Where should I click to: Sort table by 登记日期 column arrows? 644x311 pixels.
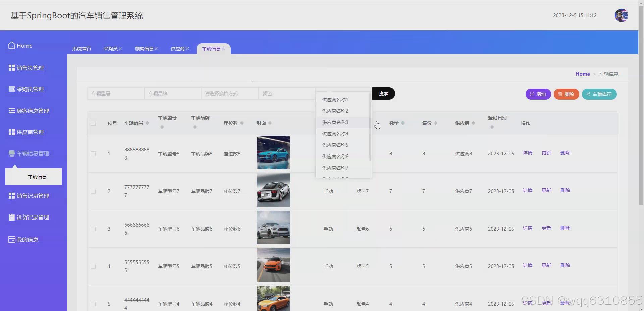(492, 127)
